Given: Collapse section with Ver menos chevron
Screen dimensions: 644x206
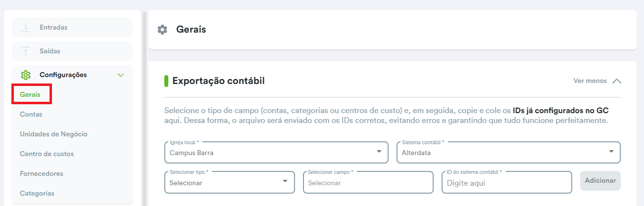Looking at the screenshot, I should pyautogui.click(x=616, y=81).
